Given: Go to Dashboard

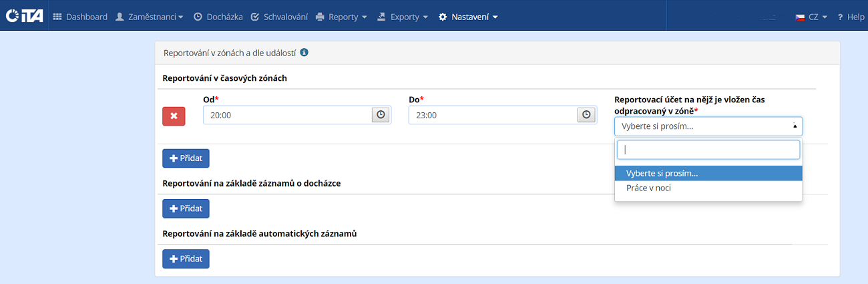Looking at the screenshot, I should 79,17.
